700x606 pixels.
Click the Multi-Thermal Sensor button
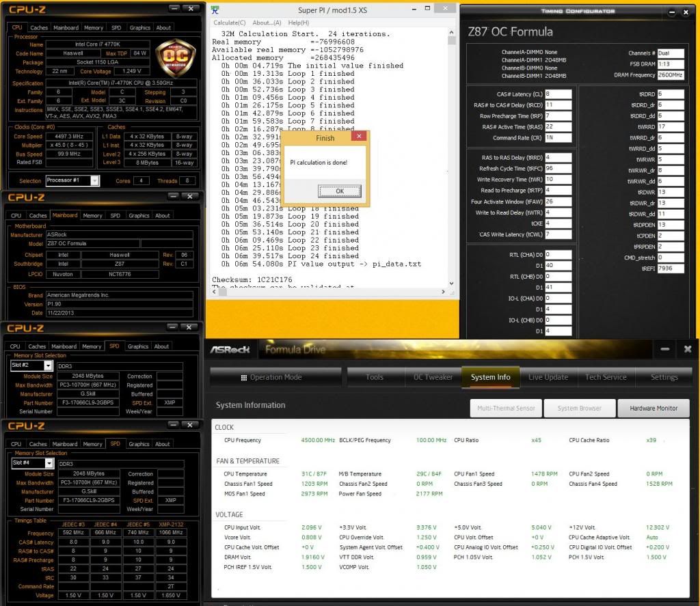pos(506,408)
